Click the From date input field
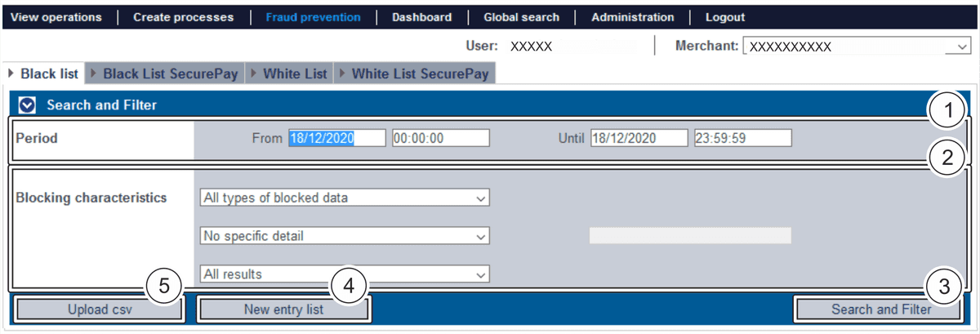 point(336,139)
